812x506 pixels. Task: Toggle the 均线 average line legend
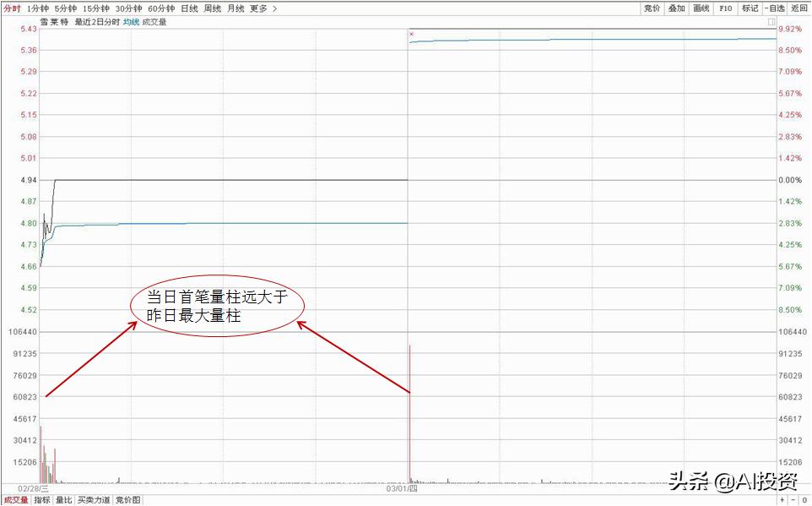(x=131, y=22)
